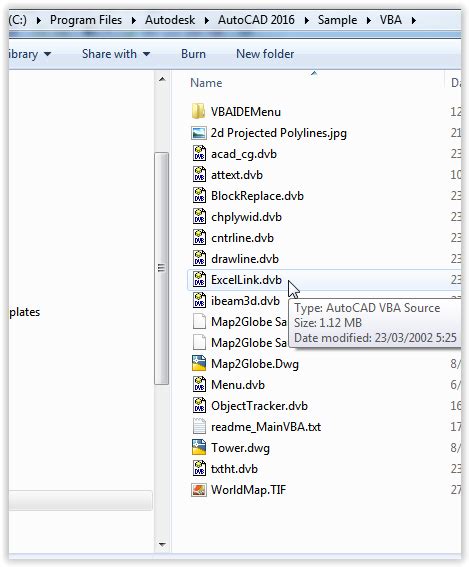Open the Share with dropdown menu
This screenshot has width=469, height=567.
coord(116,54)
